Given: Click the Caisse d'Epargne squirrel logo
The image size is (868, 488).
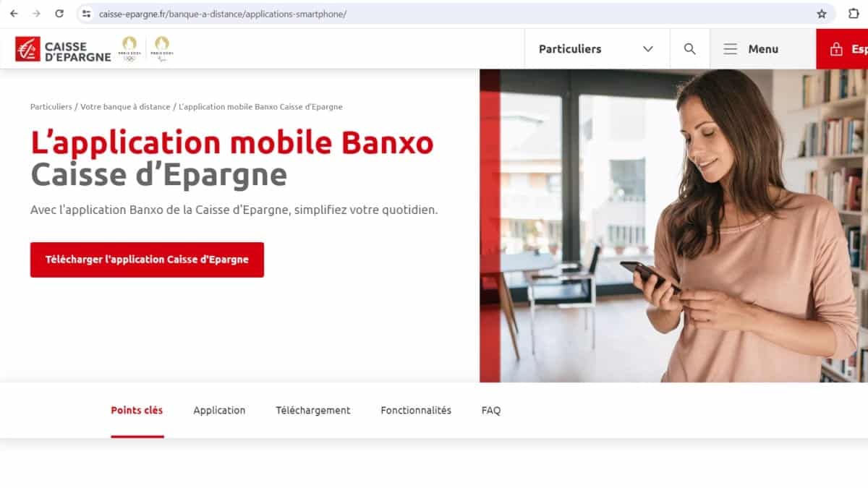Looking at the screenshot, I should [x=27, y=49].
